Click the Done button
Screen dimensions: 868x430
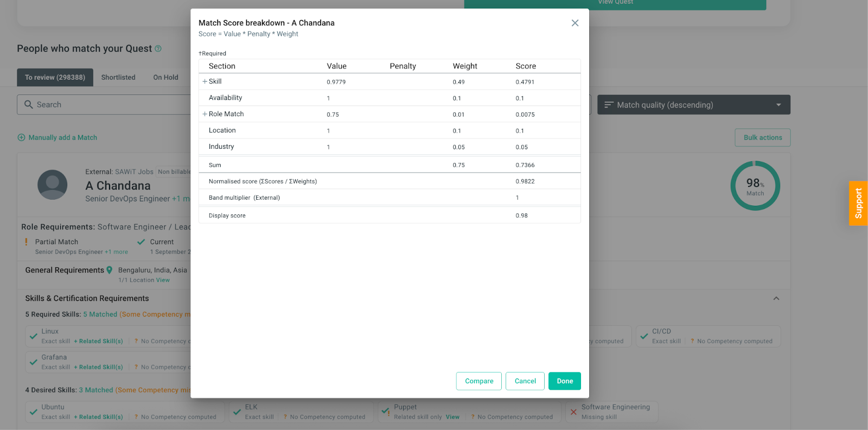[x=564, y=381]
